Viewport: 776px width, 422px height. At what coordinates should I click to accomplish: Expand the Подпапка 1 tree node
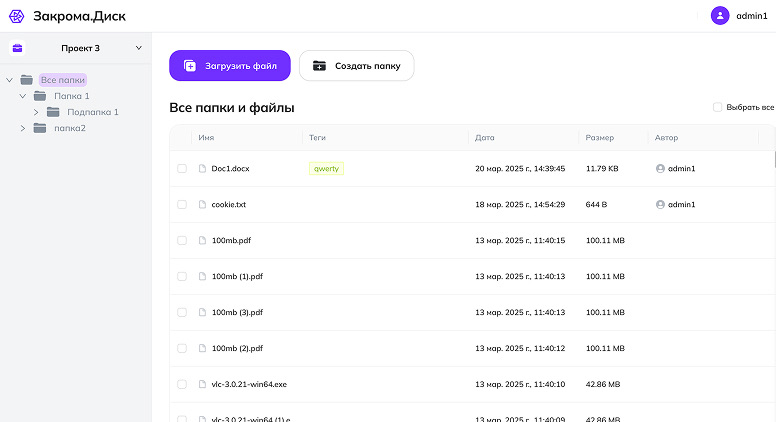[x=36, y=112]
